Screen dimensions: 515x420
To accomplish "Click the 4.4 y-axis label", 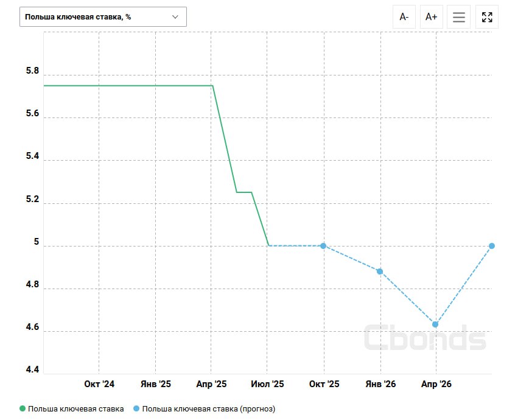I will pyautogui.click(x=32, y=370).
